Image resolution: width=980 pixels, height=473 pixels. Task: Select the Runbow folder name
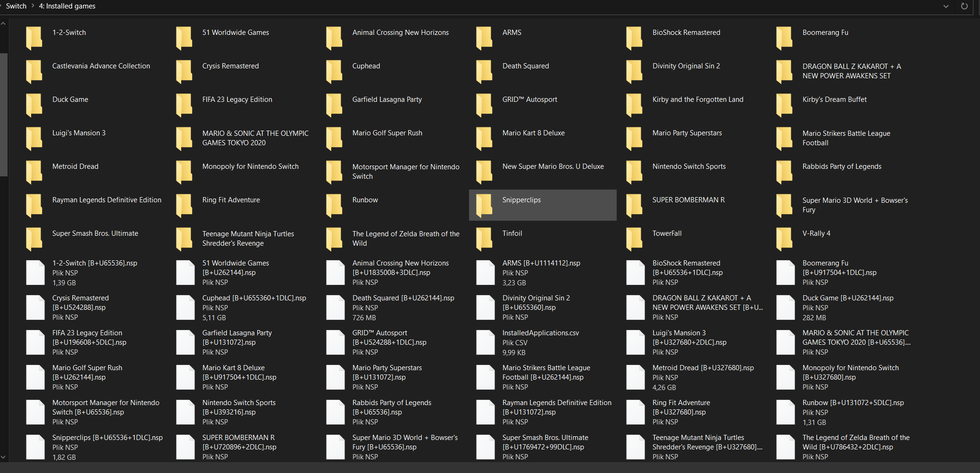(x=365, y=200)
